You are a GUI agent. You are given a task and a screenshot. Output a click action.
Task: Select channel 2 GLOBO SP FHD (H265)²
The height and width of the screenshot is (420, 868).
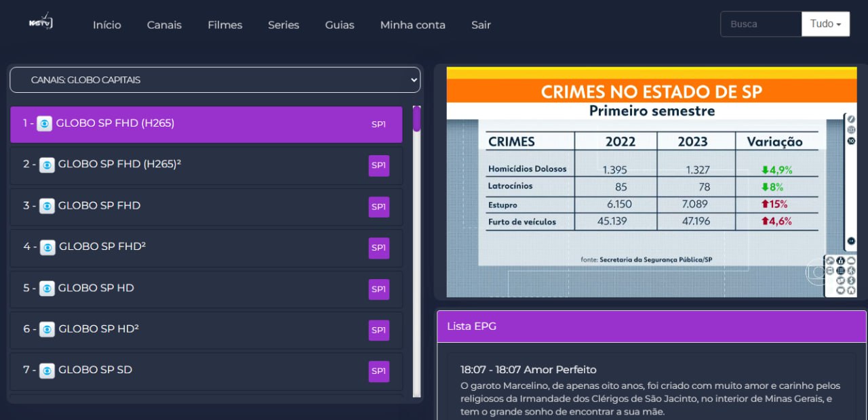coord(203,165)
